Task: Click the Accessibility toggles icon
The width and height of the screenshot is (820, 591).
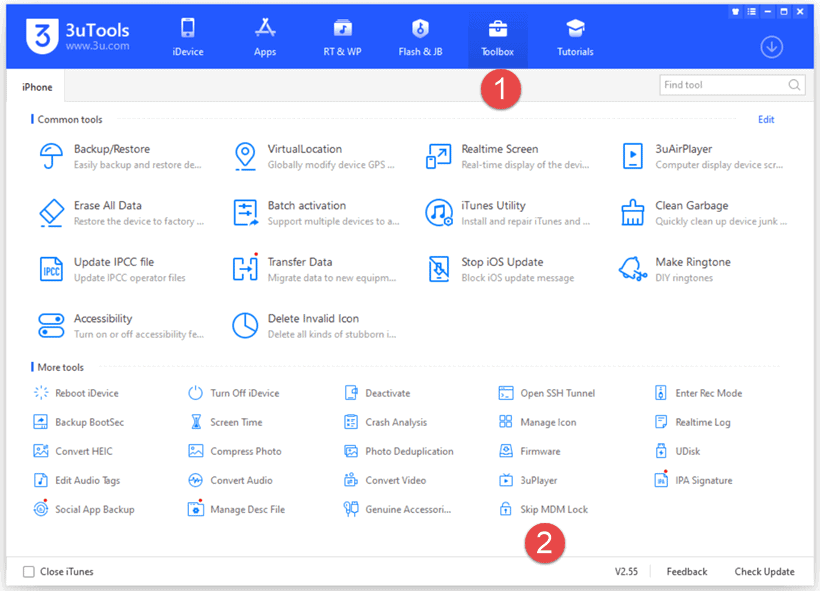Action: 51,325
